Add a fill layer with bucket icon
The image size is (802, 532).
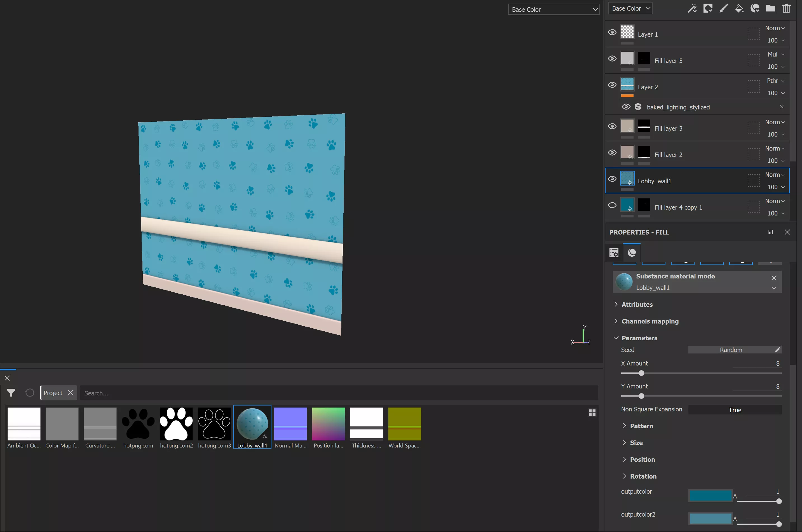739,8
